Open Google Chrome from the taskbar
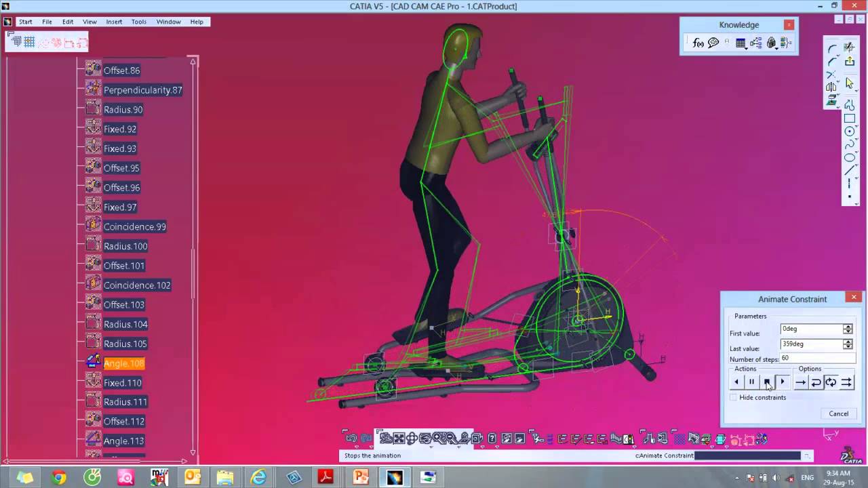868x488 pixels. [59, 478]
